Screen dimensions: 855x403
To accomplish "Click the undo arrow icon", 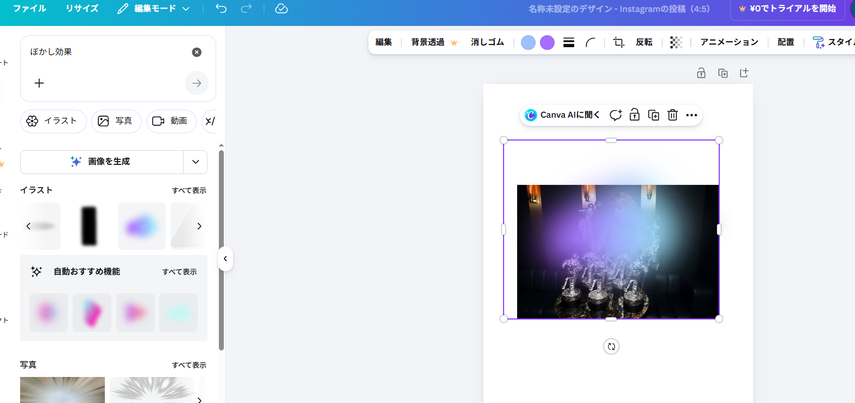I will (x=221, y=9).
